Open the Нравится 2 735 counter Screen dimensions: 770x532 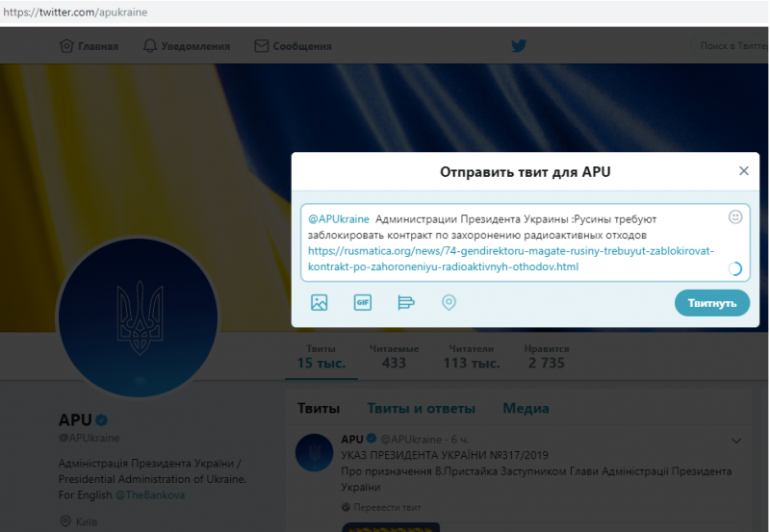coord(547,357)
